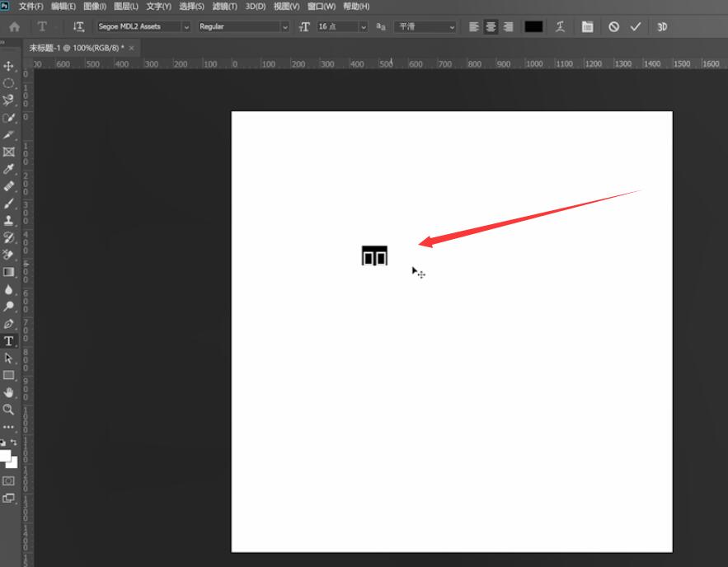Select the Hand tool

pos(8,392)
